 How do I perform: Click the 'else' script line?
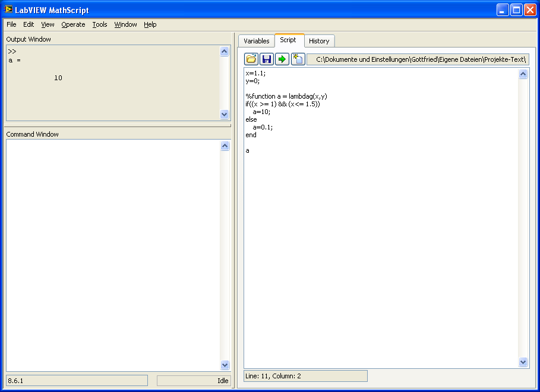pyautogui.click(x=251, y=119)
